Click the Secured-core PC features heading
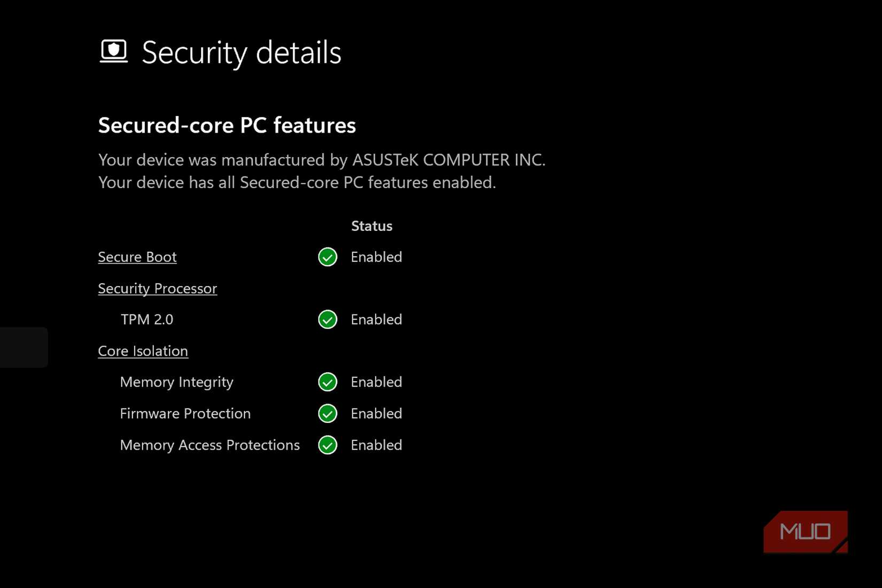The height and width of the screenshot is (588, 882). (227, 125)
